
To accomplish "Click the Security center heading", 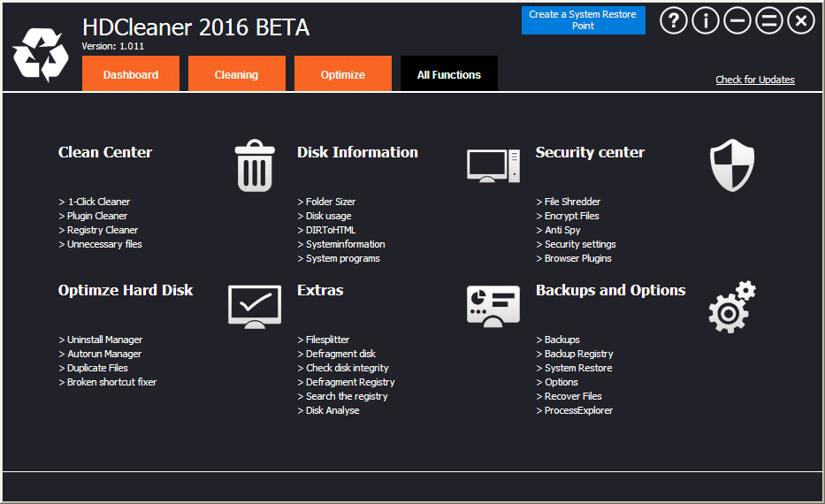I will (590, 153).
